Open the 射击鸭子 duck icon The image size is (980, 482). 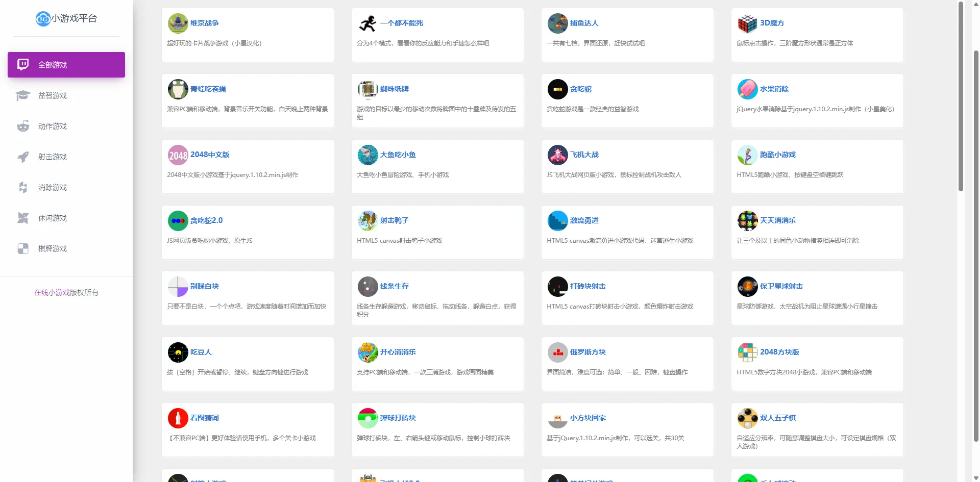point(367,221)
